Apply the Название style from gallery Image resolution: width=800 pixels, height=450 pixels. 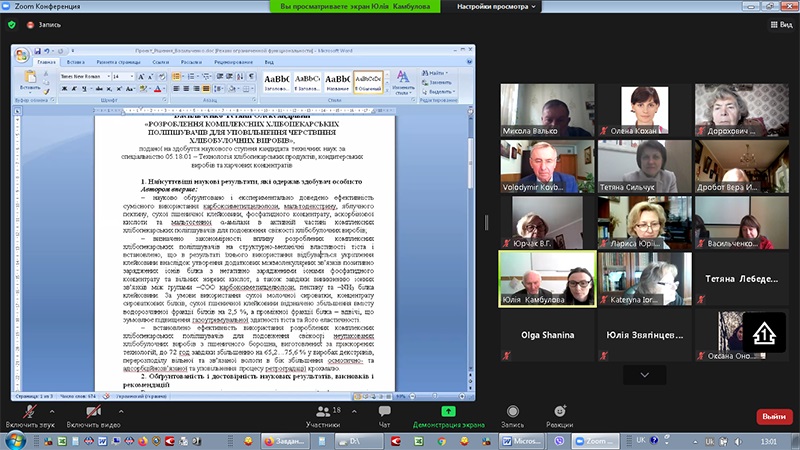pos(337,82)
